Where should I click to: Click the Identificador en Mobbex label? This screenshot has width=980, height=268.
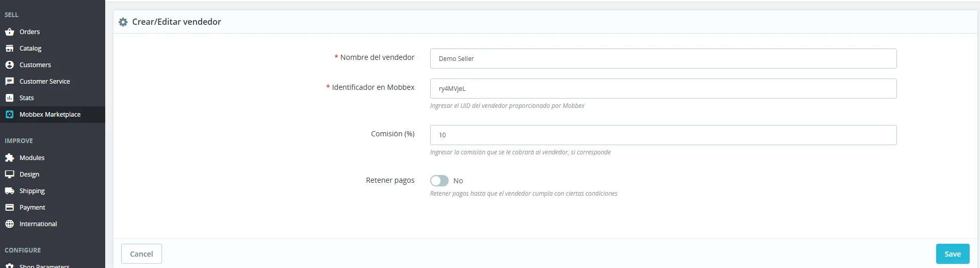click(373, 87)
